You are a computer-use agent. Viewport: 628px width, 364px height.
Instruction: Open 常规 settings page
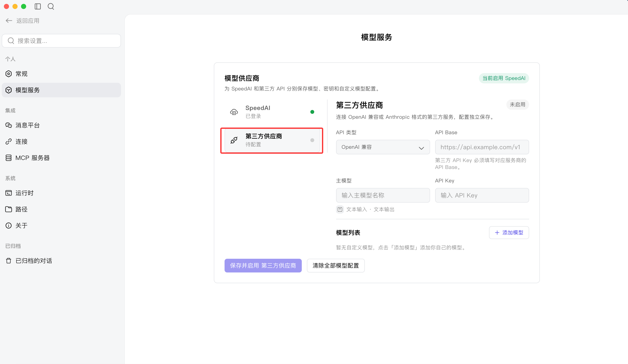point(61,74)
